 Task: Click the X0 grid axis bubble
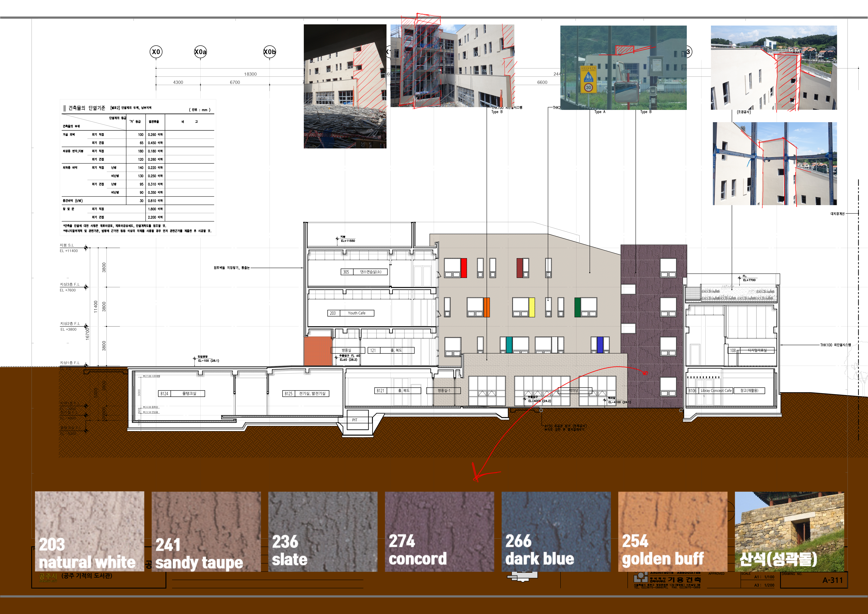(x=156, y=52)
